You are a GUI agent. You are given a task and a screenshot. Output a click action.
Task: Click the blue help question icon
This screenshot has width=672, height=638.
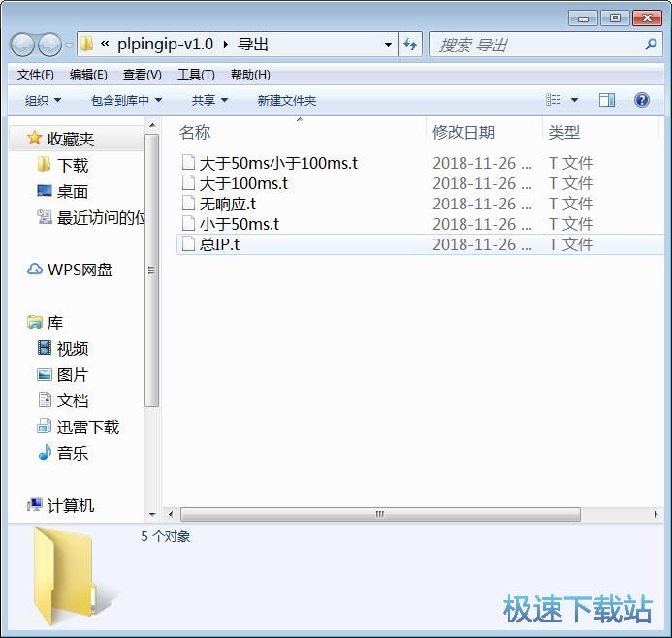[x=642, y=100]
